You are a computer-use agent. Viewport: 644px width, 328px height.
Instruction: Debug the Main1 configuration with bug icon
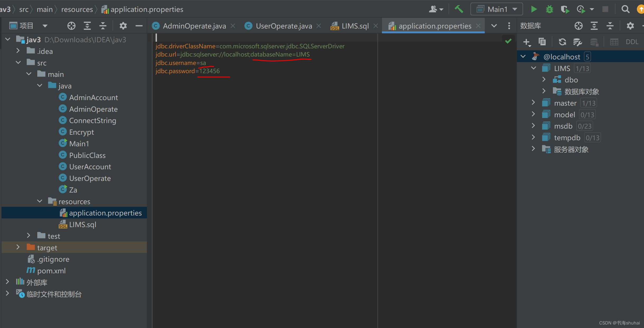click(x=549, y=9)
